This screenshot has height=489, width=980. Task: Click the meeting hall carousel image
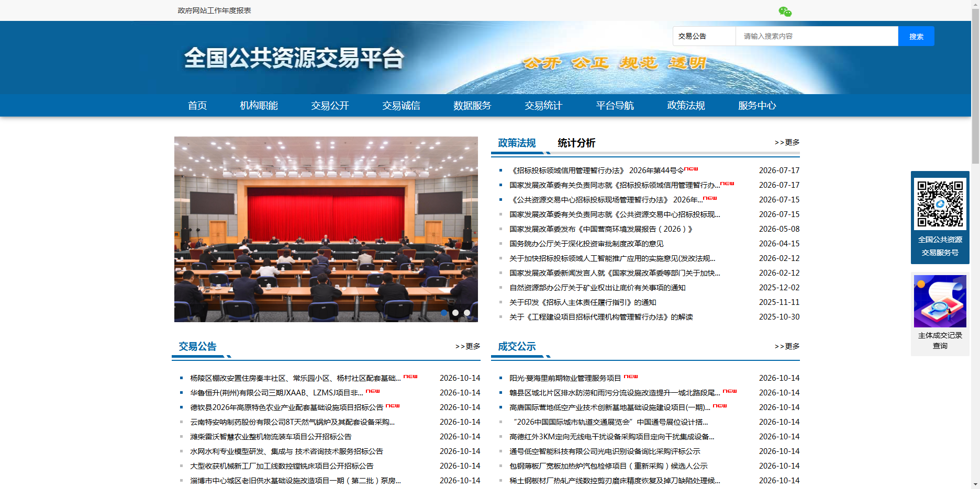[x=326, y=229]
